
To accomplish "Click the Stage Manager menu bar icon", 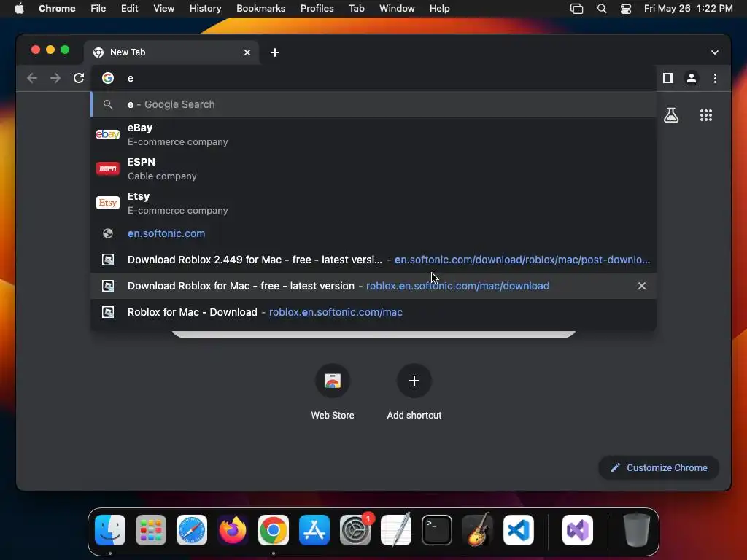I will coord(576,9).
